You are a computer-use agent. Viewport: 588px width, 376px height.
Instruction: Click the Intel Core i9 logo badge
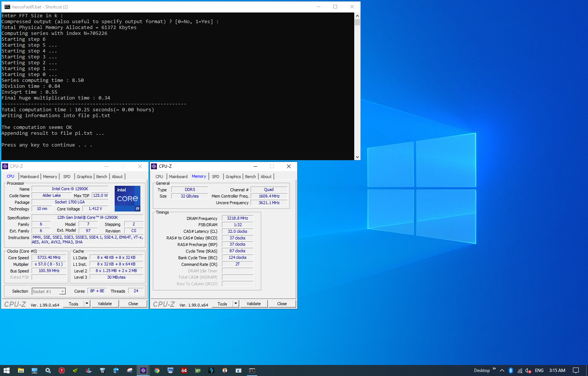[128, 198]
